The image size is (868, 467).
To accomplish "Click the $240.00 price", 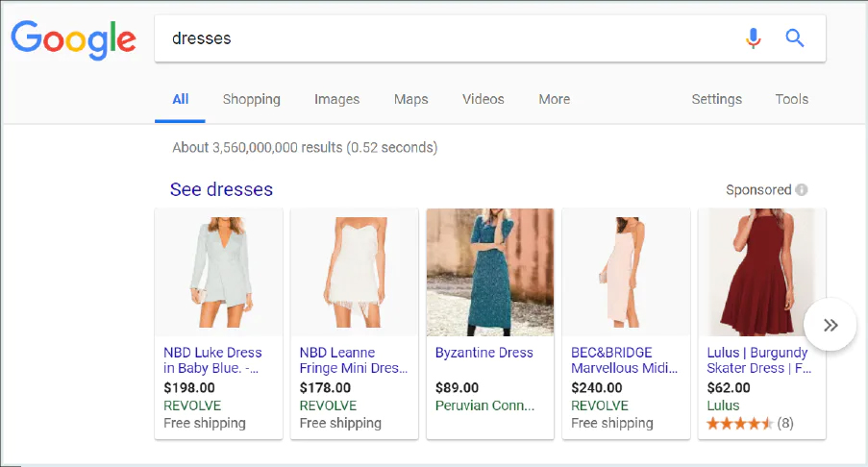I will [x=597, y=388].
